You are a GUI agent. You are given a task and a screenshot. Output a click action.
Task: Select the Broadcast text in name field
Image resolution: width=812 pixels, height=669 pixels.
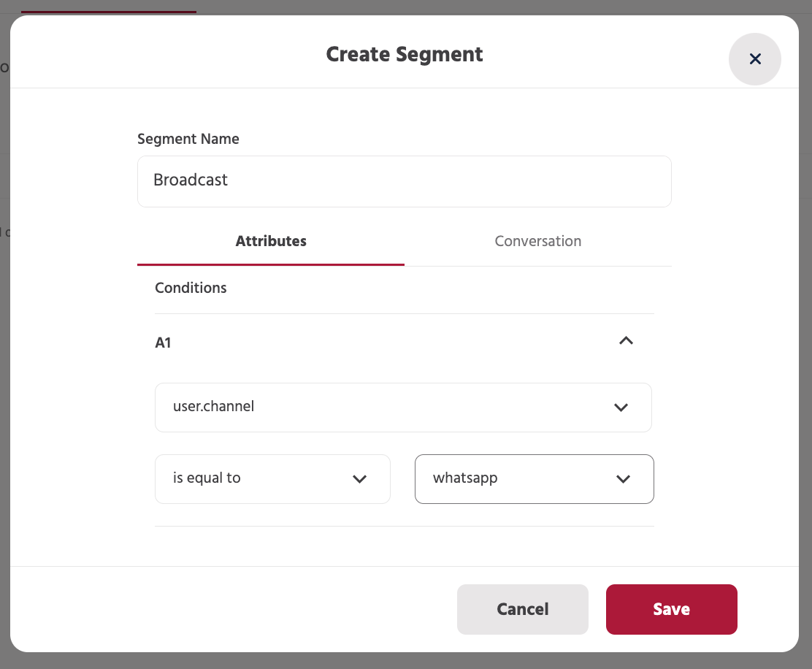[x=190, y=180]
